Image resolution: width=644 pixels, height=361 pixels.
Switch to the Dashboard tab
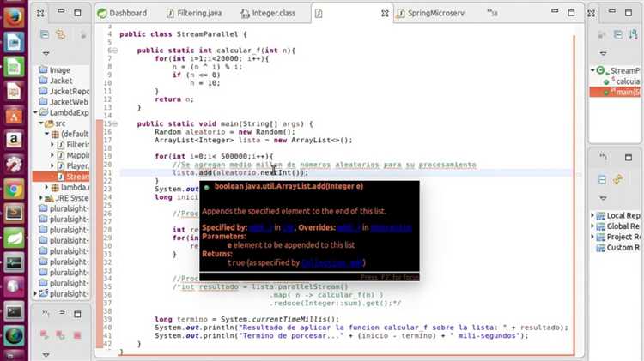click(x=123, y=14)
